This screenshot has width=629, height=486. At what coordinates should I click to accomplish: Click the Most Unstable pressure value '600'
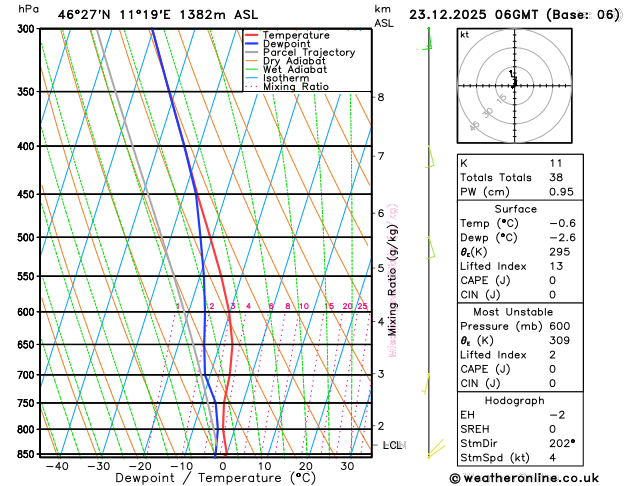(560, 326)
